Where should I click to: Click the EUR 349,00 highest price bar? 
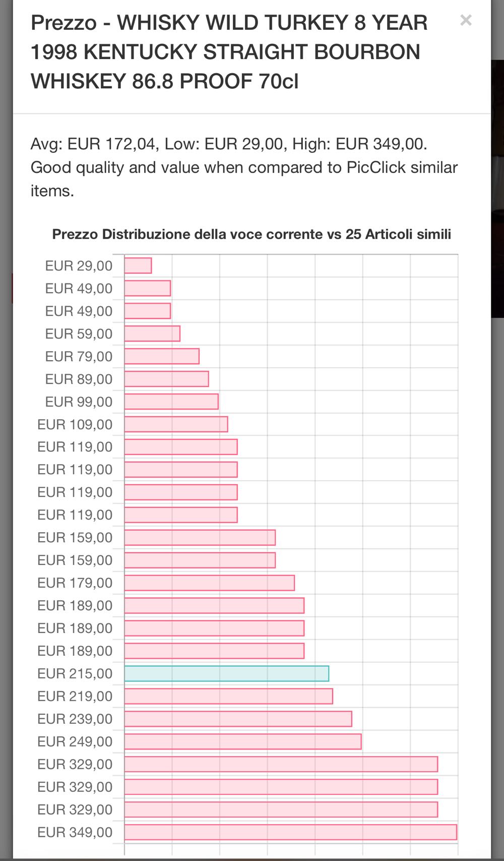coord(290,832)
